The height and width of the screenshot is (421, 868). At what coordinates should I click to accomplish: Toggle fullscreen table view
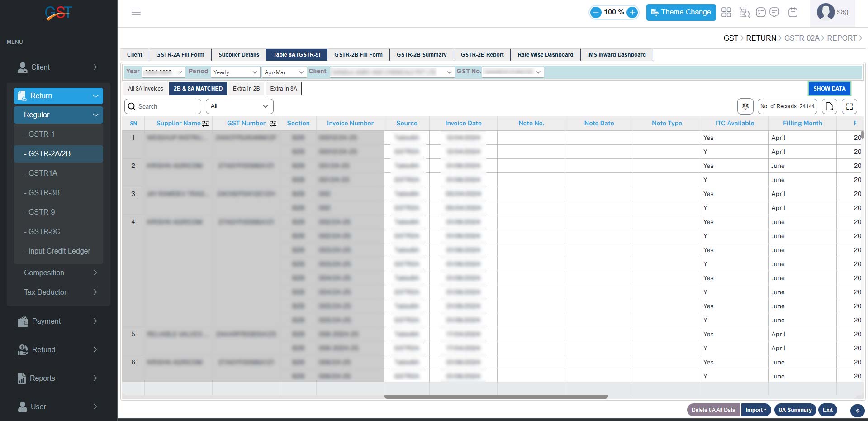(x=849, y=106)
